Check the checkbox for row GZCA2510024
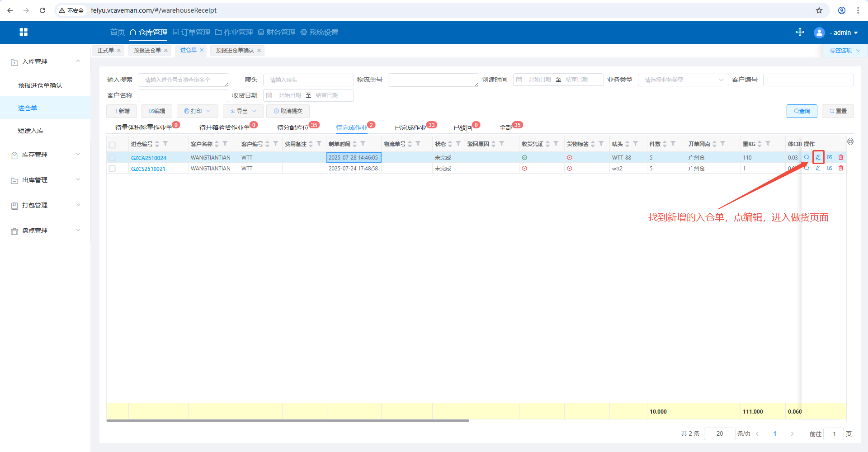 [112, 158]
